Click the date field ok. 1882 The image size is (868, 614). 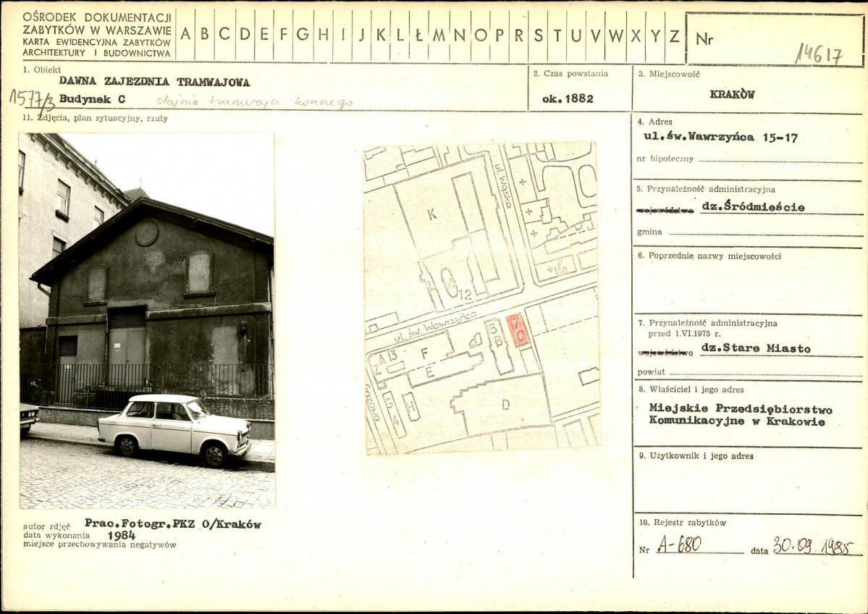[x=568, y=99]
